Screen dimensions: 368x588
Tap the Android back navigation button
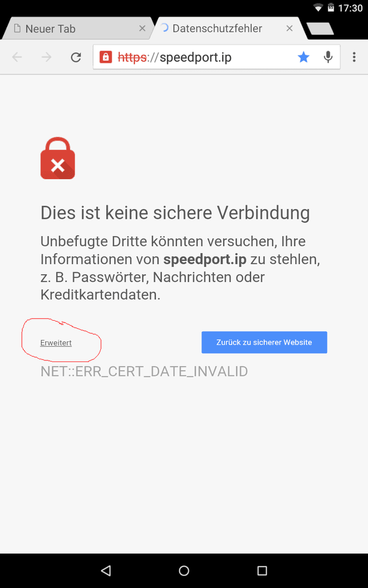[106, 571]
